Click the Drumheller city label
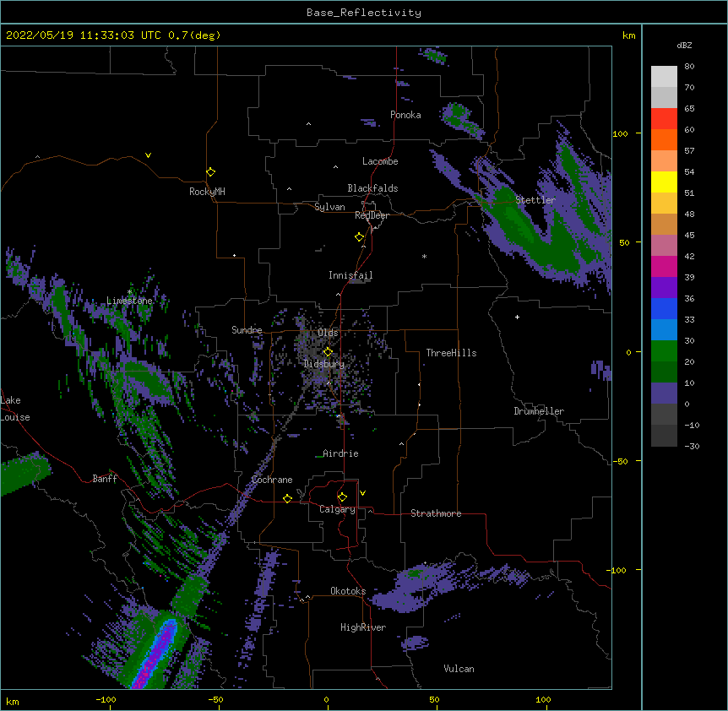Screen dimensions: 728x711 (539, 411)
